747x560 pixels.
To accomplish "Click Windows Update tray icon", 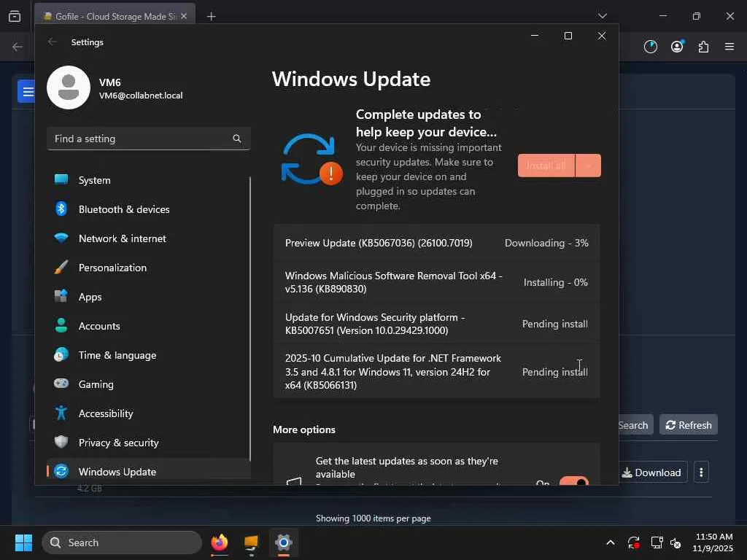I will pos(634,542).
